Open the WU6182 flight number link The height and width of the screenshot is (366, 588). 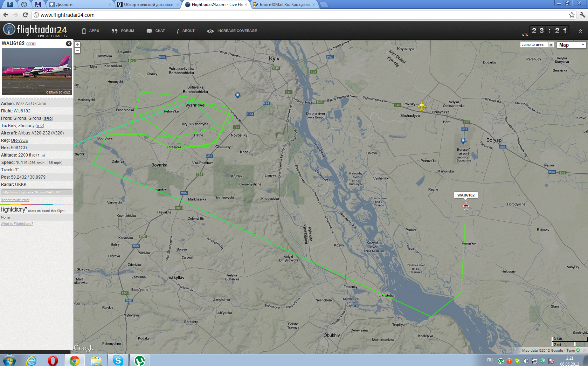[x=22, y=111]
